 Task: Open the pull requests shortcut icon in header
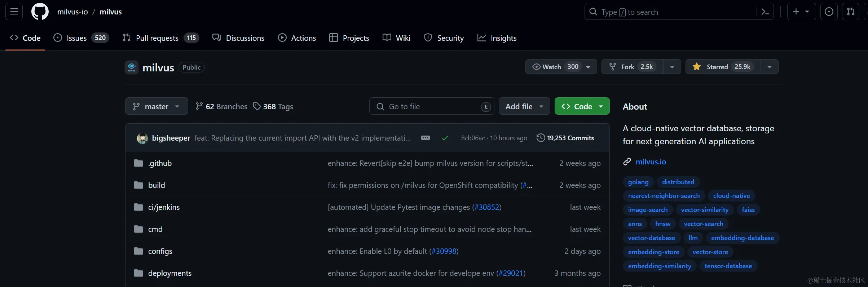(851, 12)
